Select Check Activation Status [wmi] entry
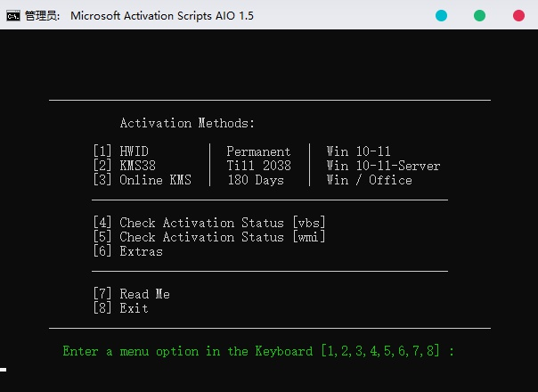 click(x=209, y=237)
